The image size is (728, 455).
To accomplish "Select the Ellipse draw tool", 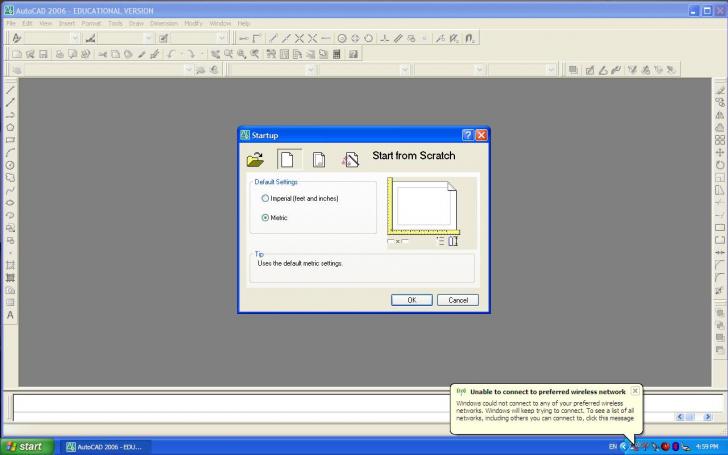I will (x=10, y=203).
